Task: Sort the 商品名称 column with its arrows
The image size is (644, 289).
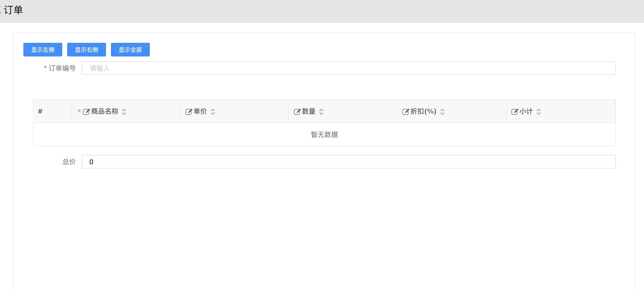Action: 124,111
